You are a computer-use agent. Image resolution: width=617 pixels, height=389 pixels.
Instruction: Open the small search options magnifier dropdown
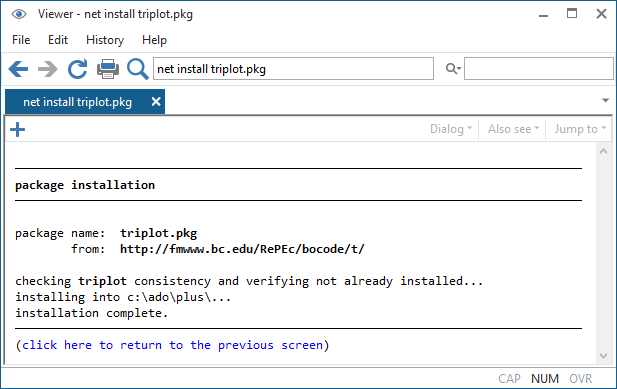[x=453, y=69]
